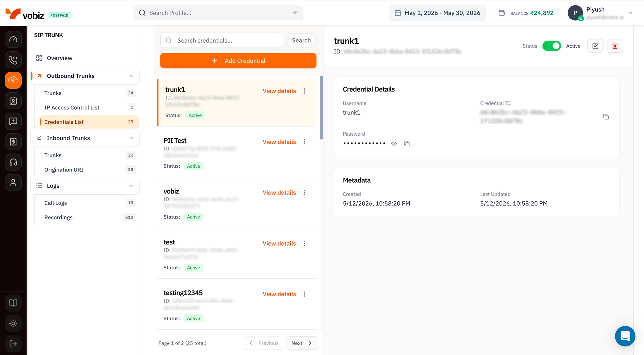This screenshot has height=355, width=644.
Task: View details of trunk1 credential
Action: pos(279,91)
